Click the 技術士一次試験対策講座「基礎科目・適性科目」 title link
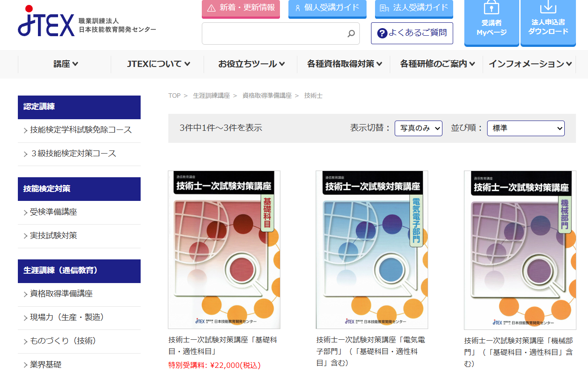588x371 pixels. click(x=223, y=346)
